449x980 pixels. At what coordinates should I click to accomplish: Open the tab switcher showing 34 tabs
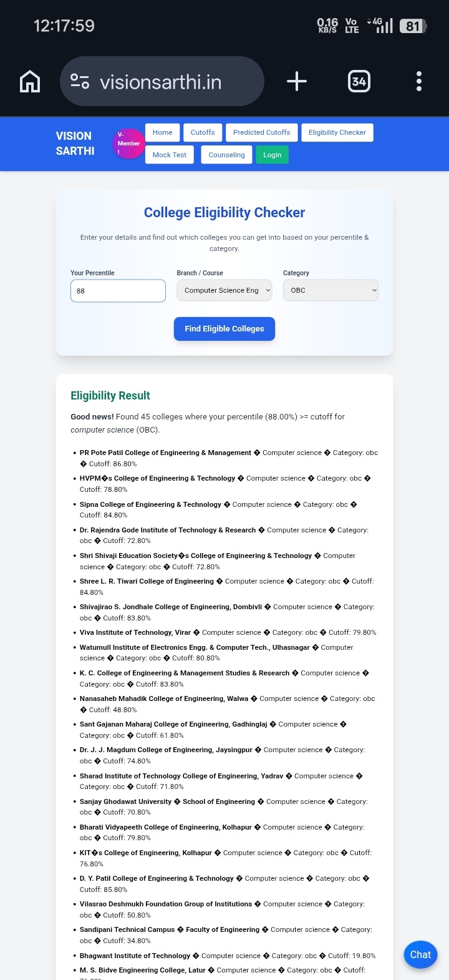[359, 81]
